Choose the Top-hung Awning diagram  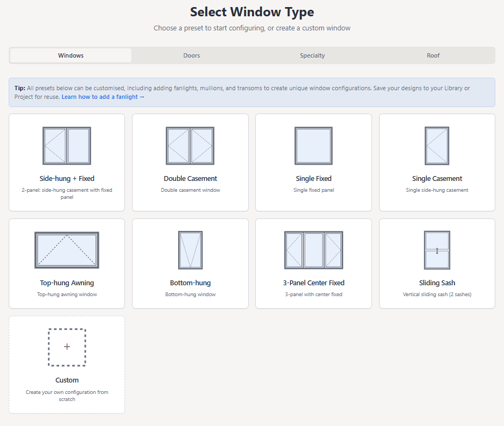click(x=67, y=250)
